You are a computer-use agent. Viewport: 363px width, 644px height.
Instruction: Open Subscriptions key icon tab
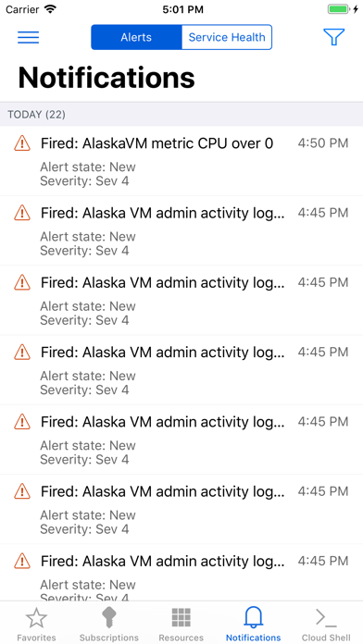(x=108, y=618)
